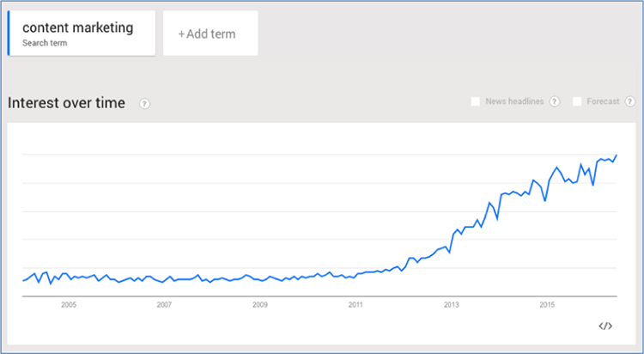644x354 pixels.
Task: Click the 2015 label on the time axis
Action: (547, 305)
